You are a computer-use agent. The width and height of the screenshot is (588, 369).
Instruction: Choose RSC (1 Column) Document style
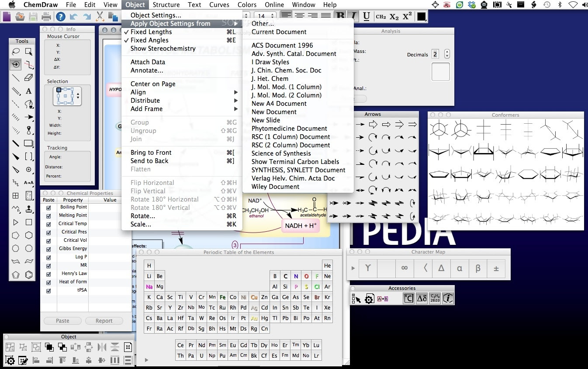(298, 137)
